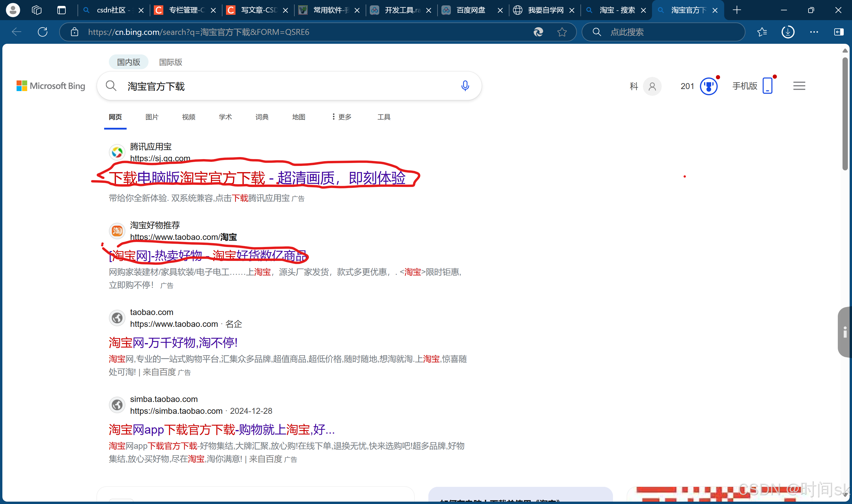Go back using the back arrow
This screenshot has width=852, height=504.
pyautogui.click(x=16, y=32)
